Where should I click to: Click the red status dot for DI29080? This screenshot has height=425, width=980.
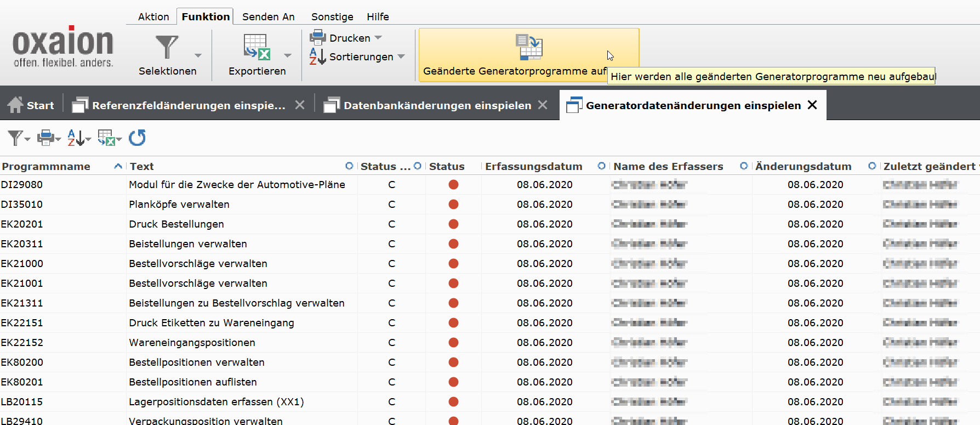point(453,185)
